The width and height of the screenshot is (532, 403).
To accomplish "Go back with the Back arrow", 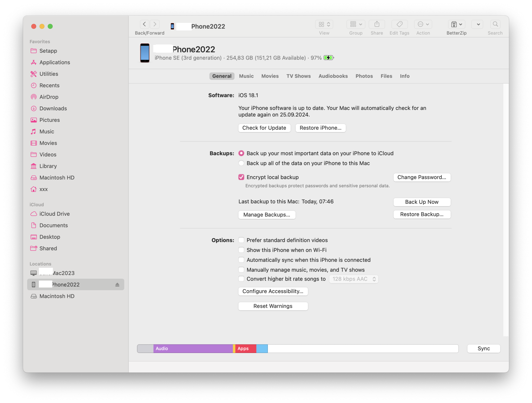I will 144,24.
